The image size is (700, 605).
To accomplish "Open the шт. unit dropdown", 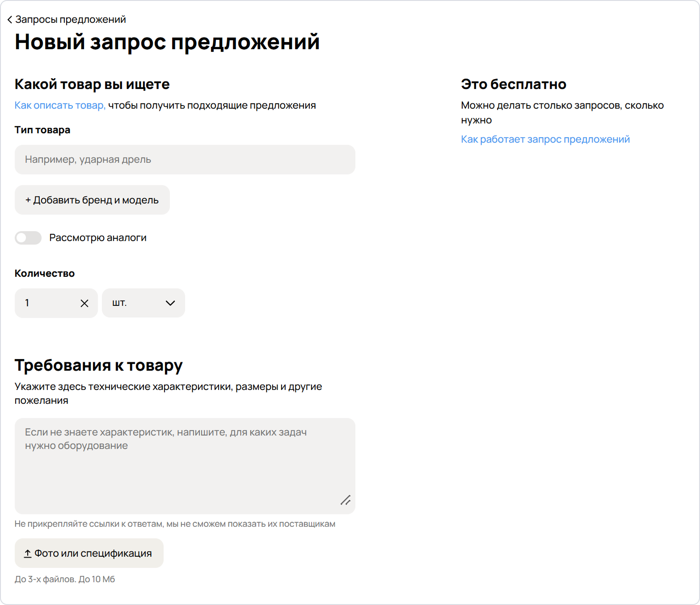I will [x=143, y=303].
